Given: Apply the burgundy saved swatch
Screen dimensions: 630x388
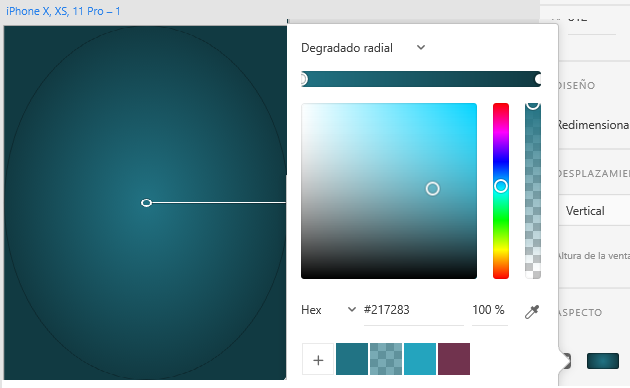Looking at the screenshot, I should click(x=454, y=359).
